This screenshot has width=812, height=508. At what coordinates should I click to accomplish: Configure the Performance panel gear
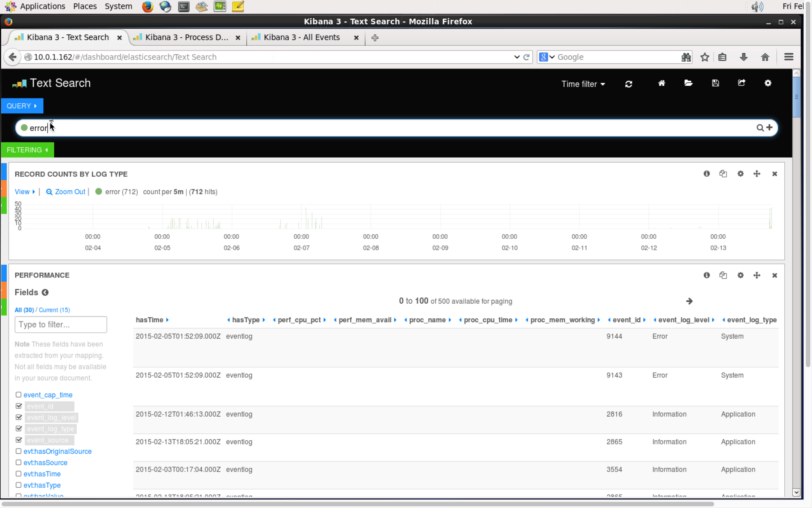click(740, 275)
